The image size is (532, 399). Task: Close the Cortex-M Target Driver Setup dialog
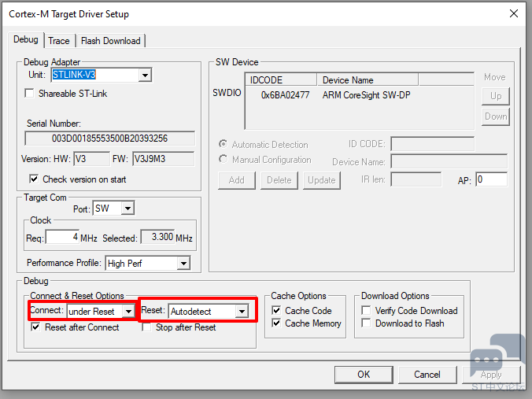(x=514, y=13)
